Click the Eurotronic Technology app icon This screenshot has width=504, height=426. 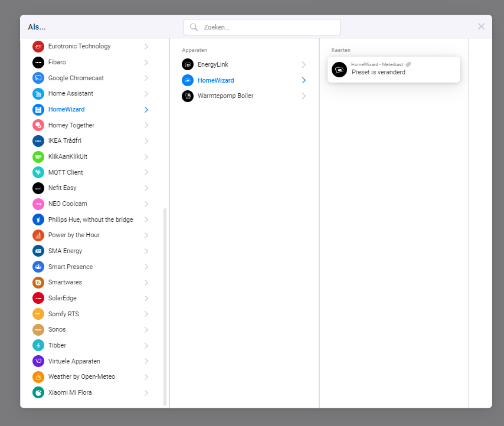coord(38,47)
